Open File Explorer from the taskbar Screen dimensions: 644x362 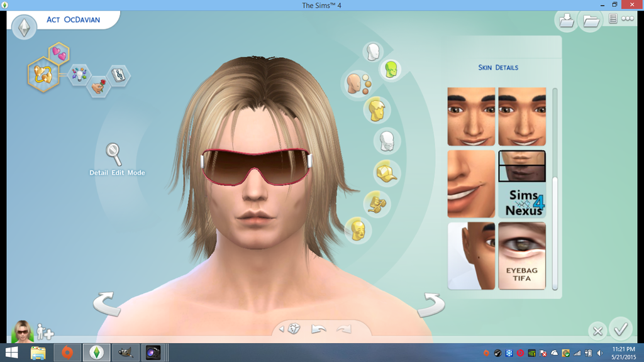tap(38, 353)
